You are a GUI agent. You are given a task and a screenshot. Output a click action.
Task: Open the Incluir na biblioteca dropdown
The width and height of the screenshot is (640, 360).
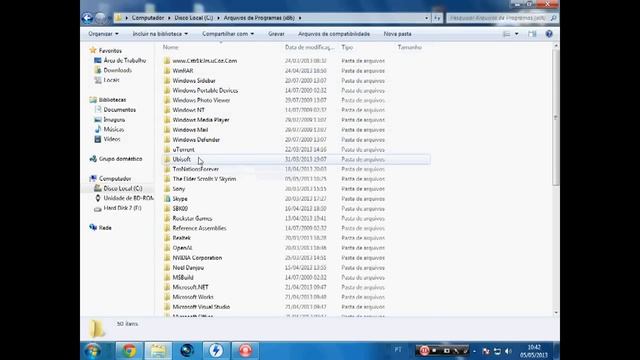(160, 34)
